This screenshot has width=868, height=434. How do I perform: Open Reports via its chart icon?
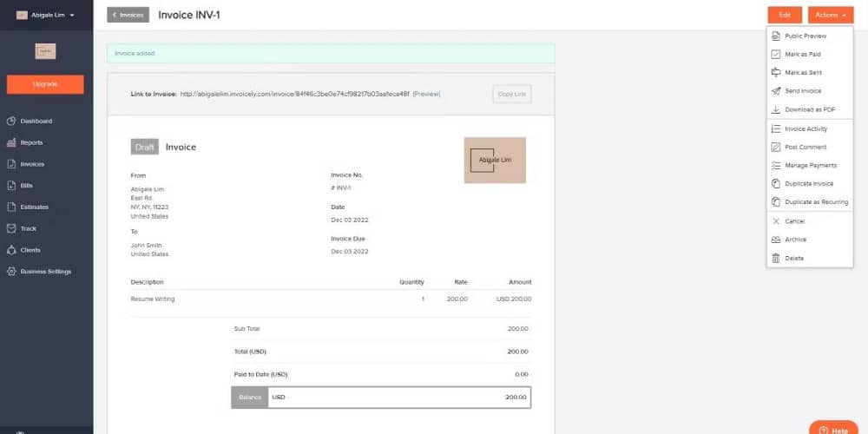(x=12, y=142)
